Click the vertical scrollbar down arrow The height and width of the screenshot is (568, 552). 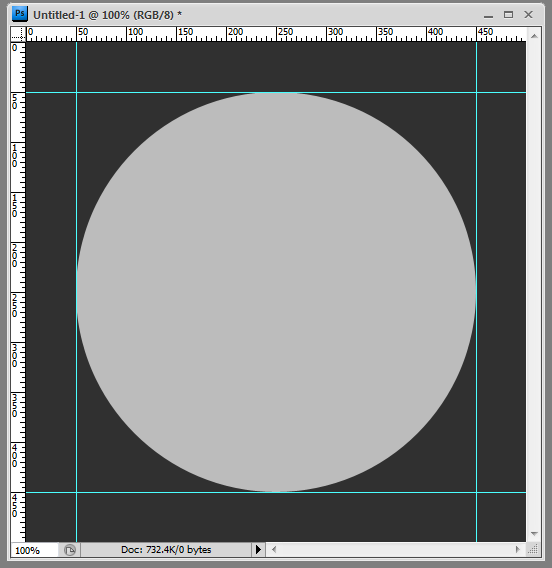[x=534, y=534]
